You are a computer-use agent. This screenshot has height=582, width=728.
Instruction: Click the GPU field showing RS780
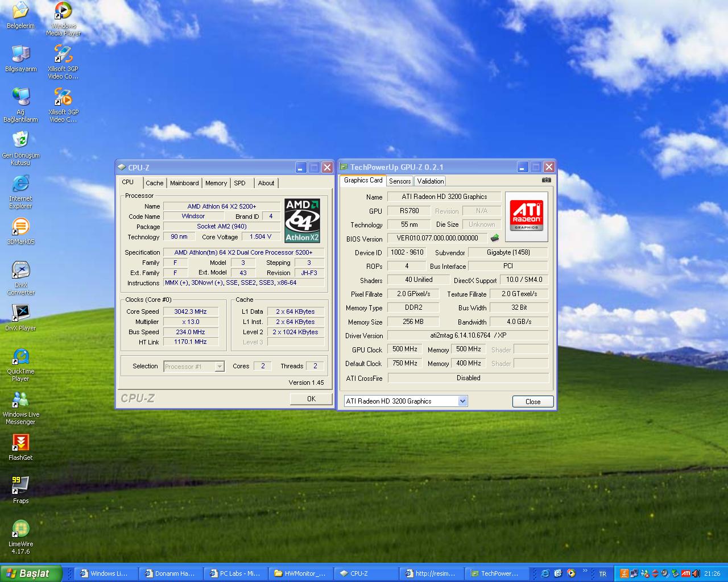tap(409, 210)
